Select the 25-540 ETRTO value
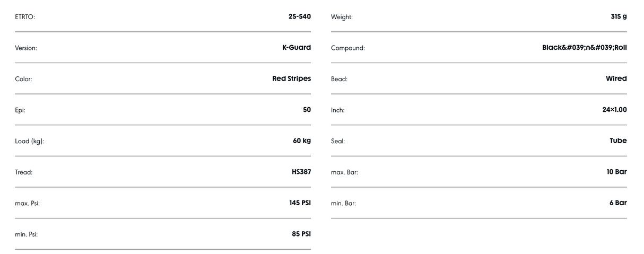Screen dimensions: 644x254 300,16
